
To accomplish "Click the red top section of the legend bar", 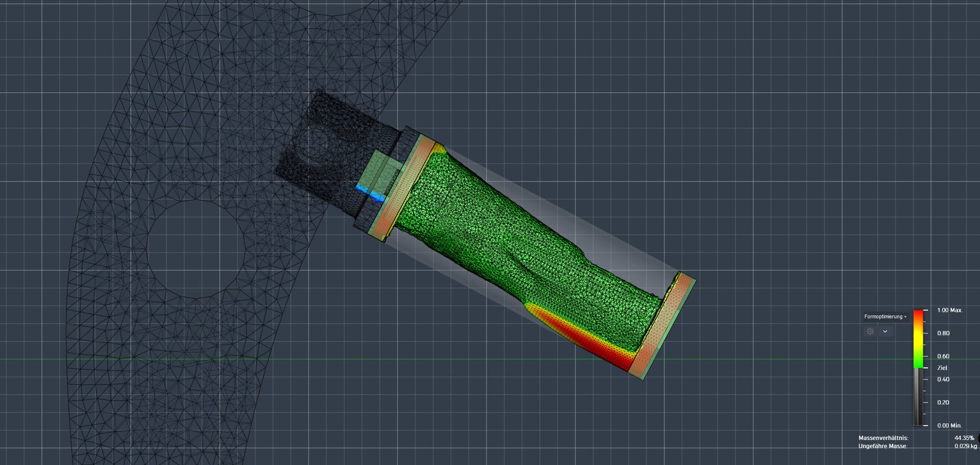I will point(919,317).
